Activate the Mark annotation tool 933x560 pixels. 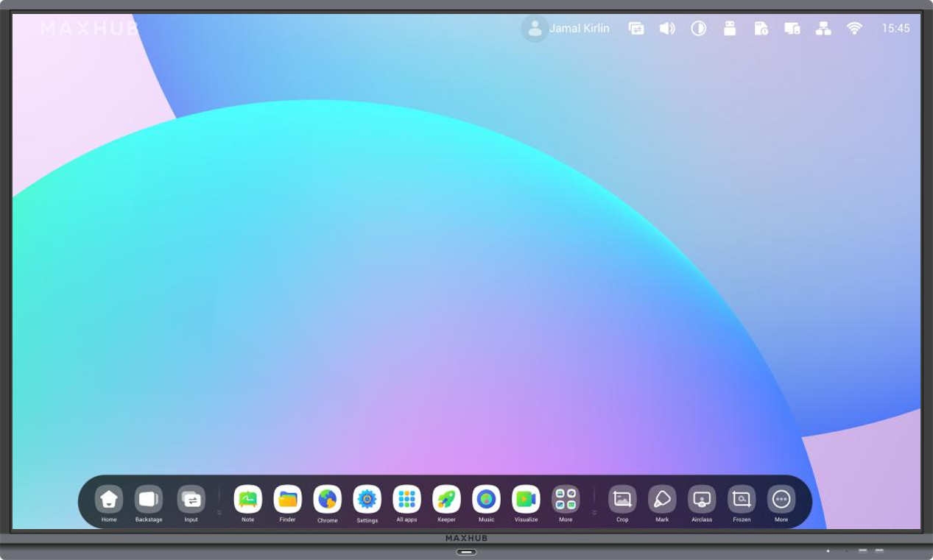click(662, 499)
